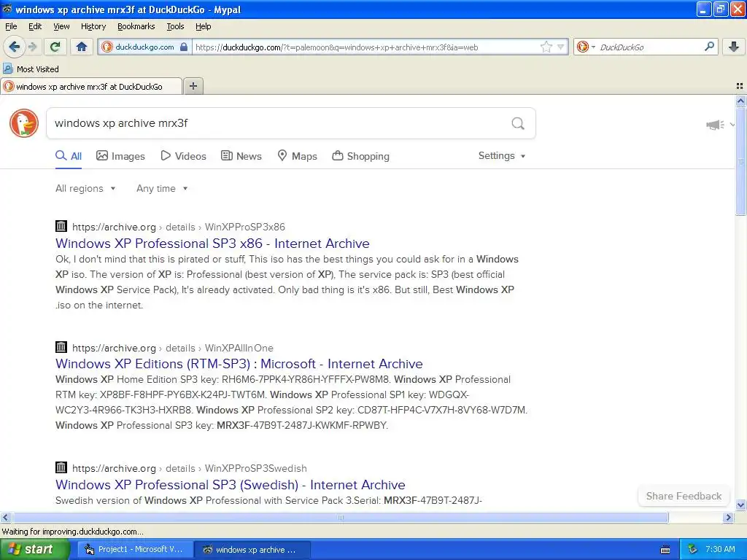The height and width of the screenshot is (560, 747).
Task: Open the Most Visited bookmarks icon
Action: pyautogui.click(x=7, y=69)
